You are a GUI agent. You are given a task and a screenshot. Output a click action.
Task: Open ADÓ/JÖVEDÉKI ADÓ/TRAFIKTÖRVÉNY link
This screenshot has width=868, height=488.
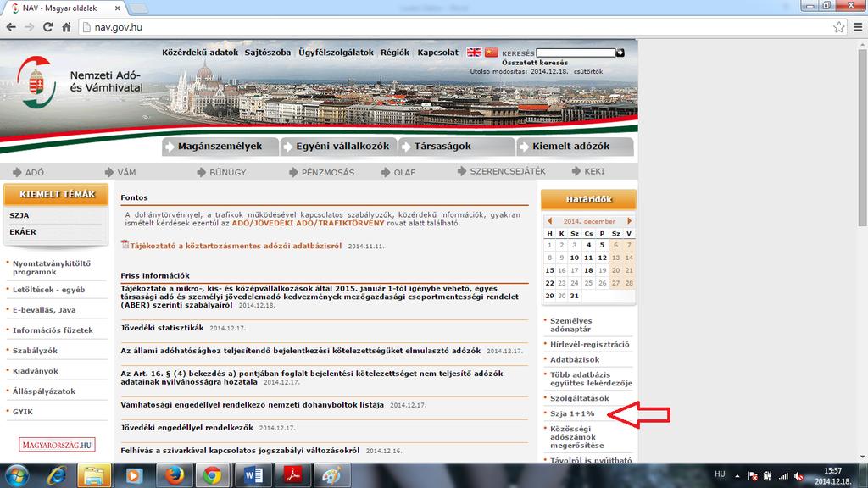(308, 223)
